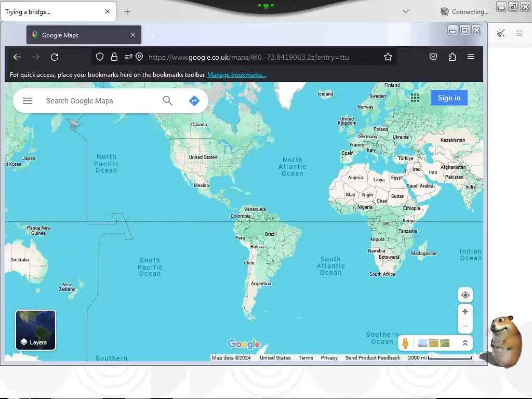This screenshot has height=399, width=532.
Task: Click the New Zealand label on map
Action: click(67, 287)
